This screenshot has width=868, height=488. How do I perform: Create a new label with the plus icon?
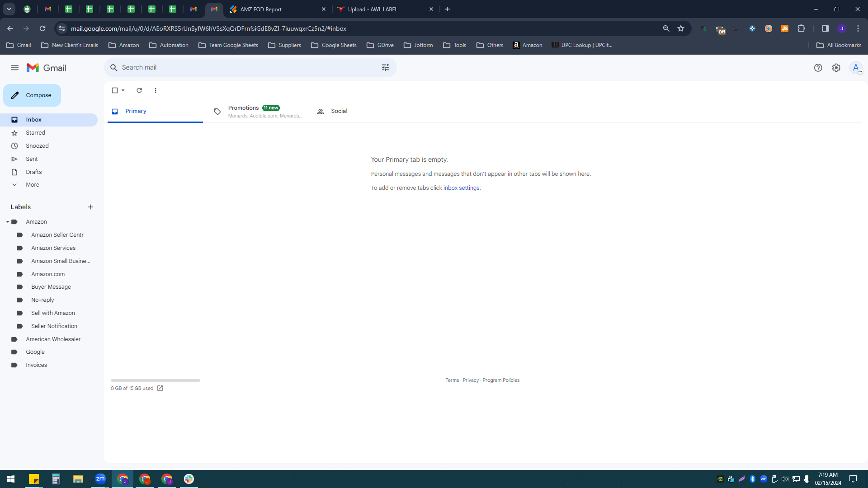point(90,207)
